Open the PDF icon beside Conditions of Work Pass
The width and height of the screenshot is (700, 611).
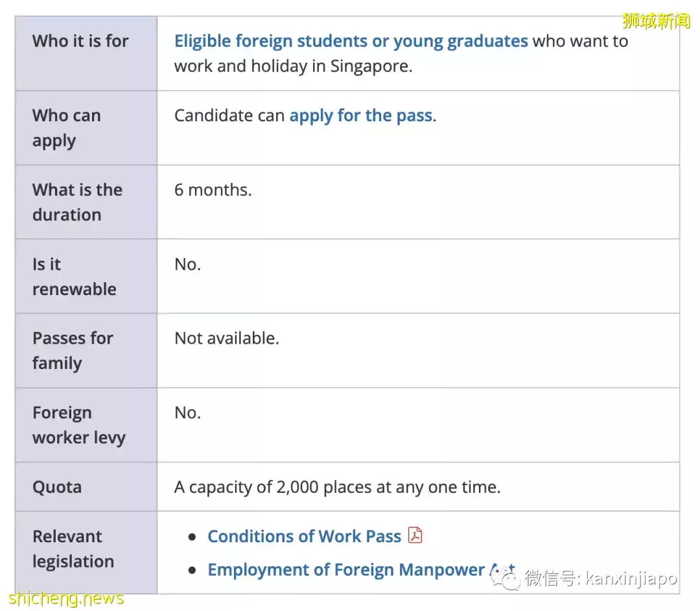point(415,536)
